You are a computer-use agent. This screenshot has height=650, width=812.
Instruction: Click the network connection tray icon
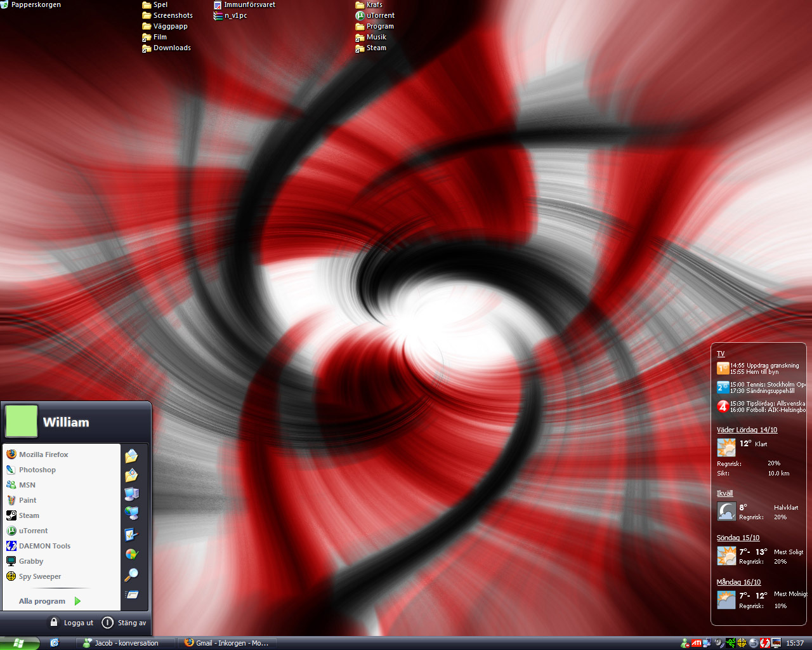point(707,643)
